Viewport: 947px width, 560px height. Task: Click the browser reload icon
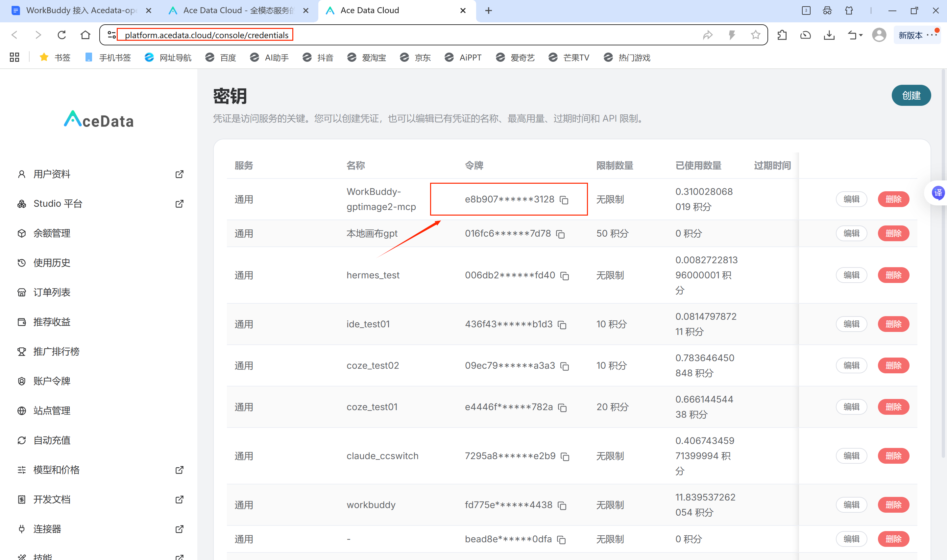pos(61,35)
